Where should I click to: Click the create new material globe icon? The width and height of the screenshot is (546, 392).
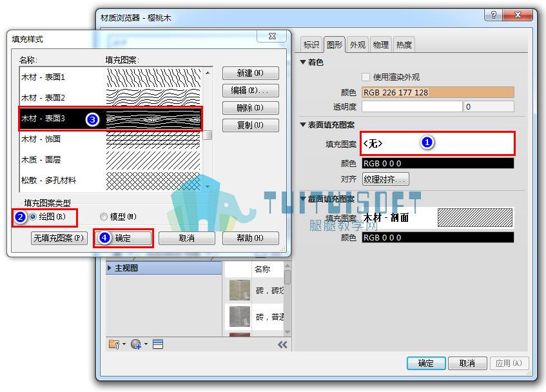point(136,344)
